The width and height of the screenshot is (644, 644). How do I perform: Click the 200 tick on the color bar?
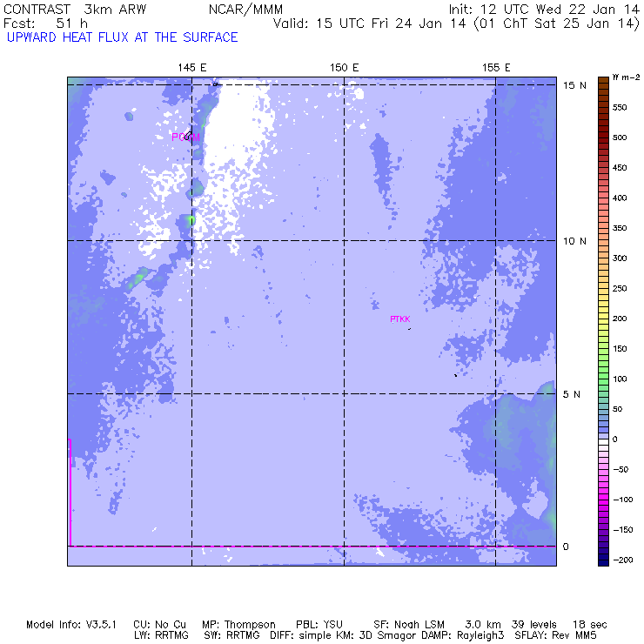[x=620, y=319]
